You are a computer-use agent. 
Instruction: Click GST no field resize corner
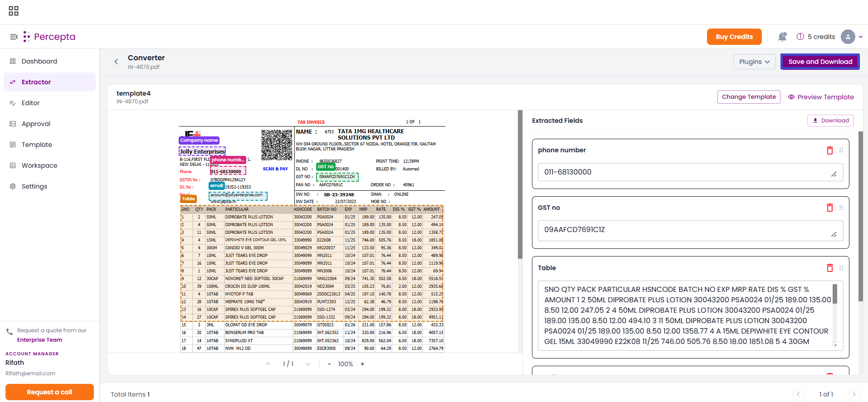(x=834, y=234)
